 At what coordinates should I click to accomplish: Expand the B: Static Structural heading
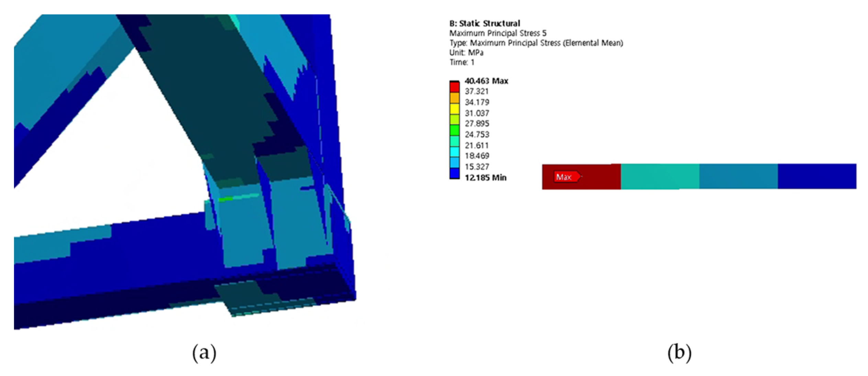(x=486, y=23)
